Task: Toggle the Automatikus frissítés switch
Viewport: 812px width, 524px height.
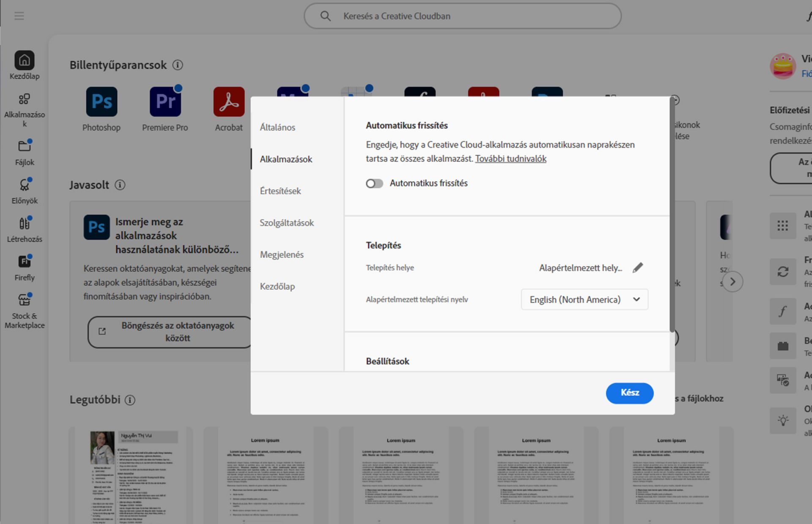Action: 374,183
